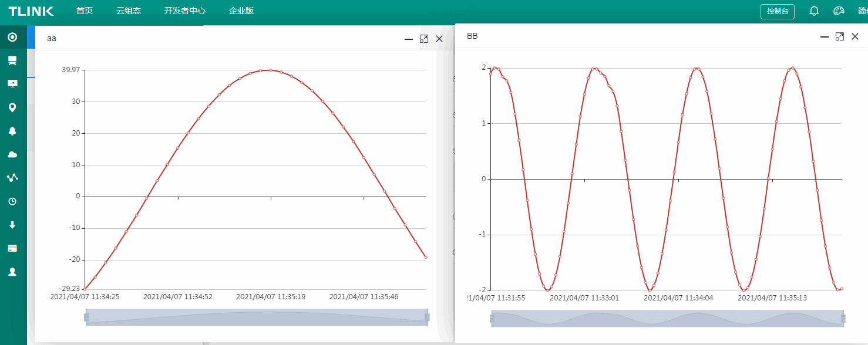Click the color palette theme icon

pos(839,11)
